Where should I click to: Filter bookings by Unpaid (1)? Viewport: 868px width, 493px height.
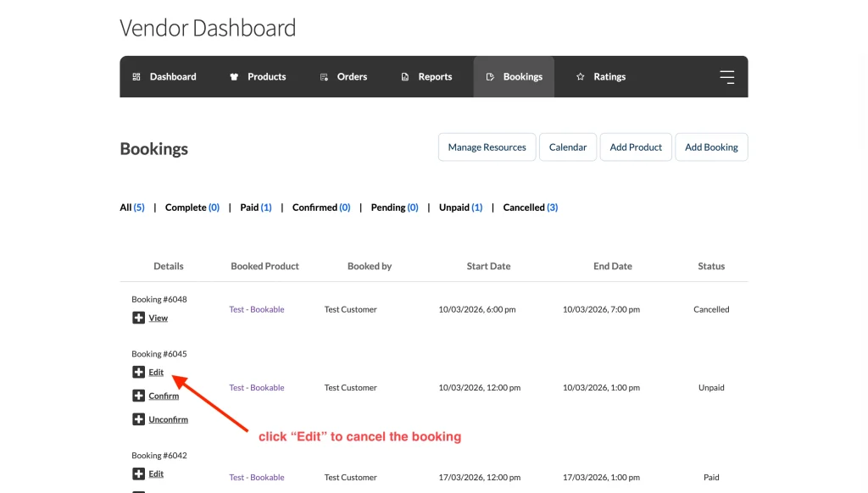[460, 208]
